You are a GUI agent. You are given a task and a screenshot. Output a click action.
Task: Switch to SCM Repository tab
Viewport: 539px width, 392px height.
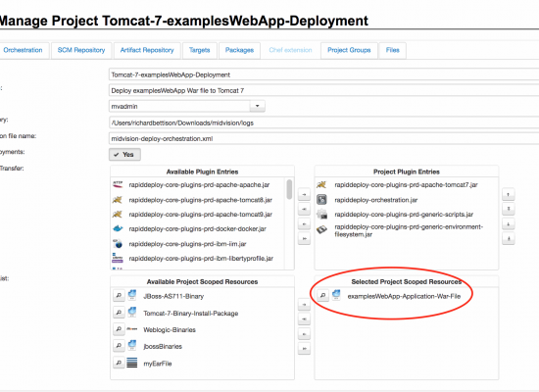tap(81, 50)
